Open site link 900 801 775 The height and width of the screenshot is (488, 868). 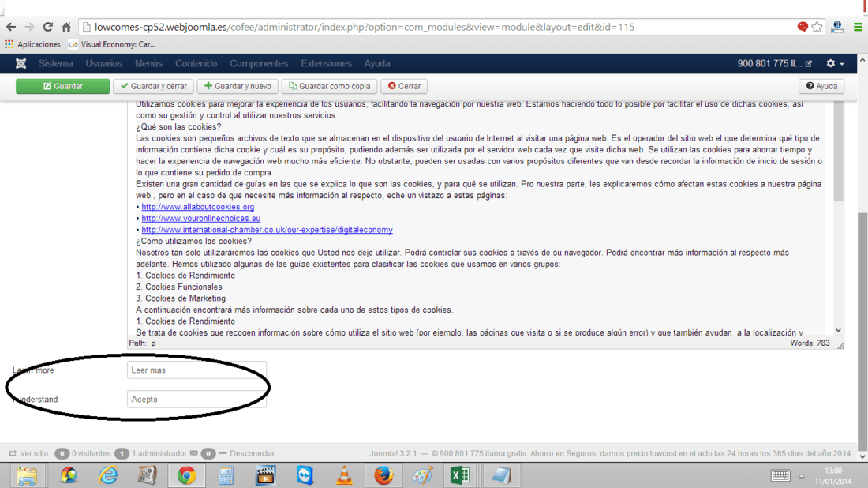point(774,64)
